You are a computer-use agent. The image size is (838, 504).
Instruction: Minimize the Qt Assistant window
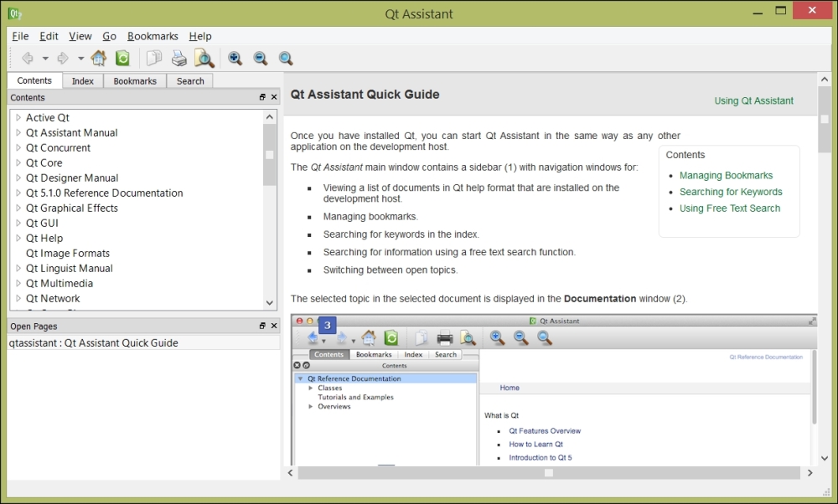758,12
